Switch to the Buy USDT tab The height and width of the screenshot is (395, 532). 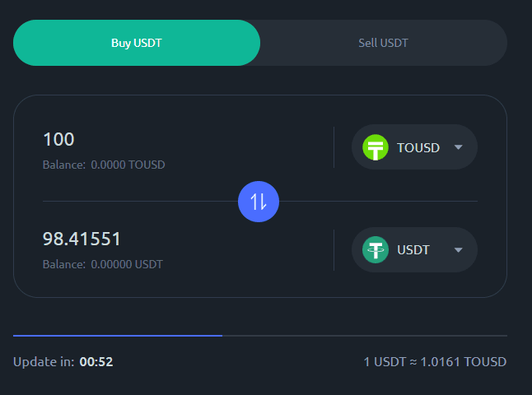point(137,43)
